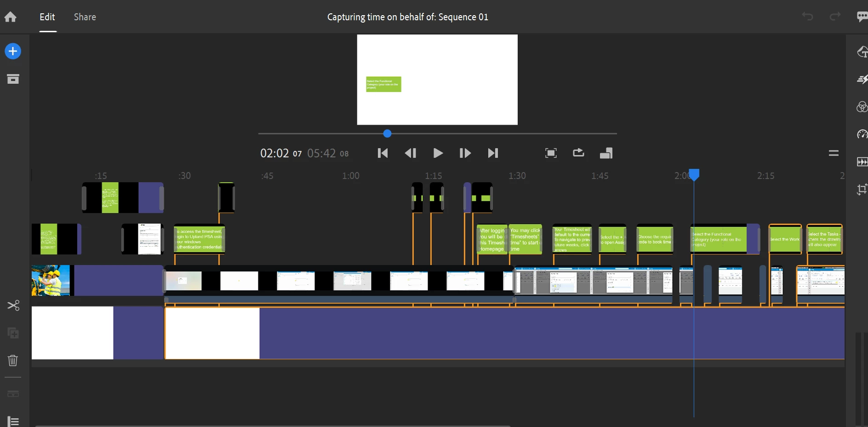Click the preview monitor image
Screen dimensions: 868x427
tap(437, 80)
